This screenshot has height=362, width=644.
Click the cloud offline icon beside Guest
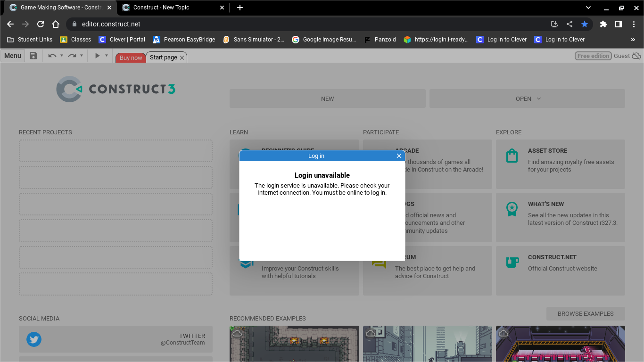636,56
